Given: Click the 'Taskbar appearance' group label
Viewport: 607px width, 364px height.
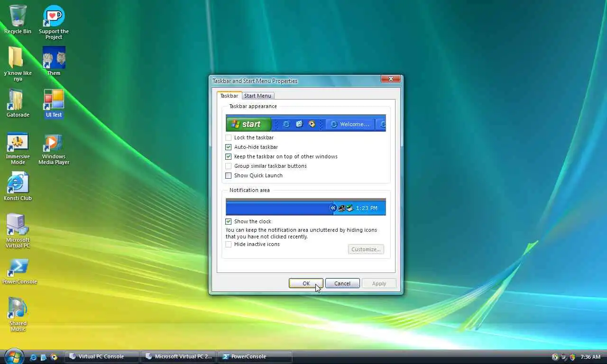Looking at the screenshot, I should (253, 106).
